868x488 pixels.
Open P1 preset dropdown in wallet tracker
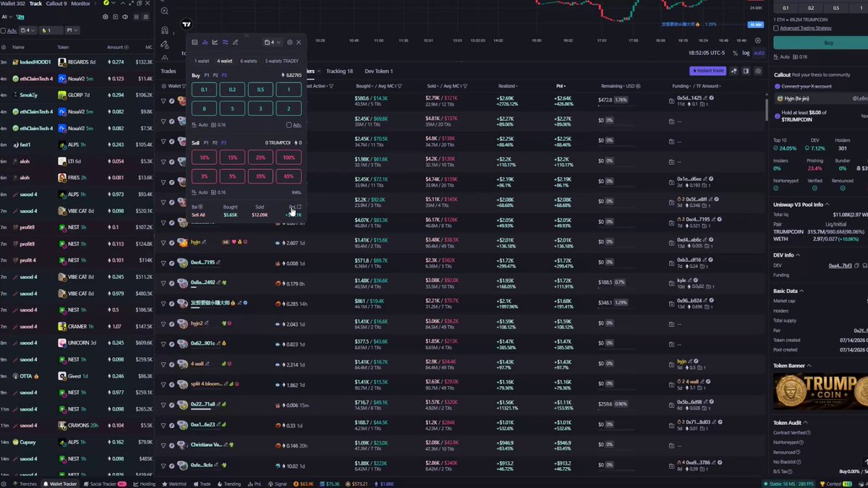tap(72, 30)
